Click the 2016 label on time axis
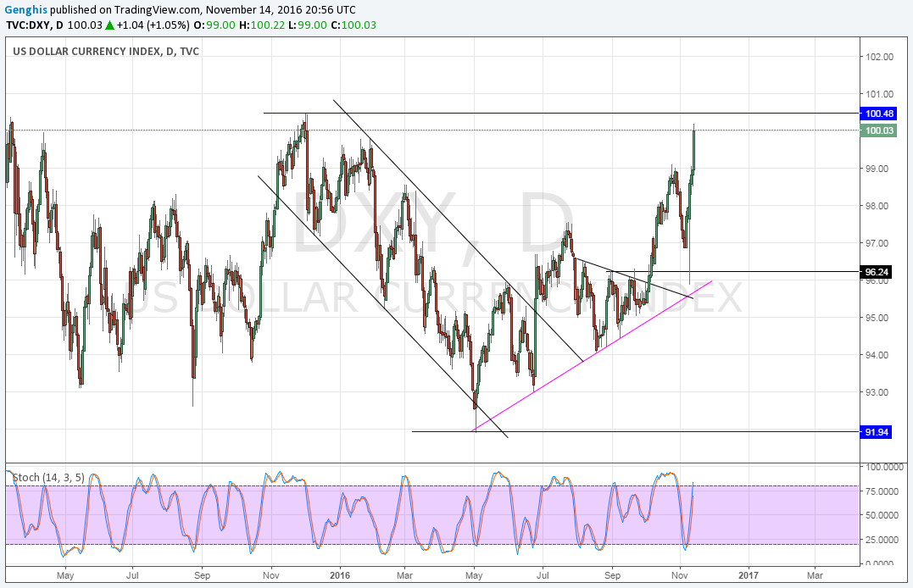 coord(339,575)
